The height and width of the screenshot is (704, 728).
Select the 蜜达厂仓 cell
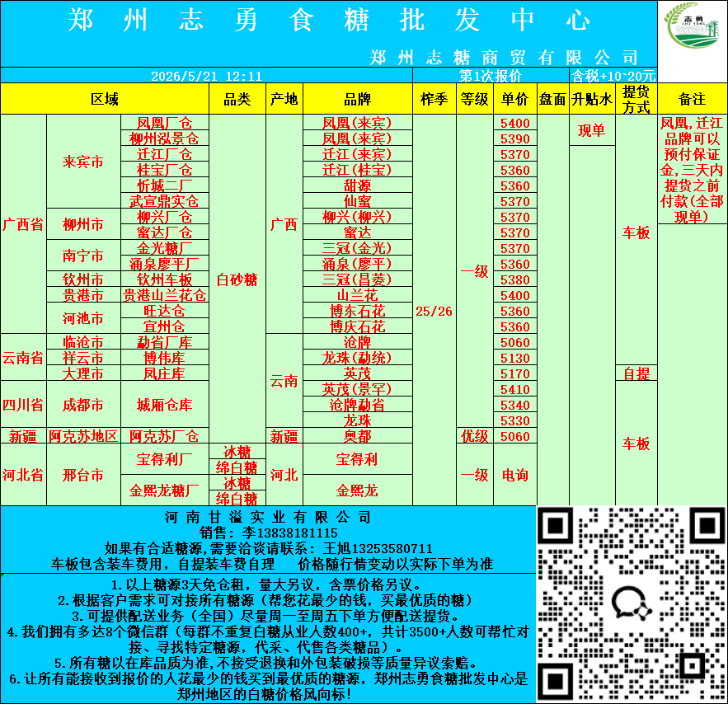(x=164, y=232)
